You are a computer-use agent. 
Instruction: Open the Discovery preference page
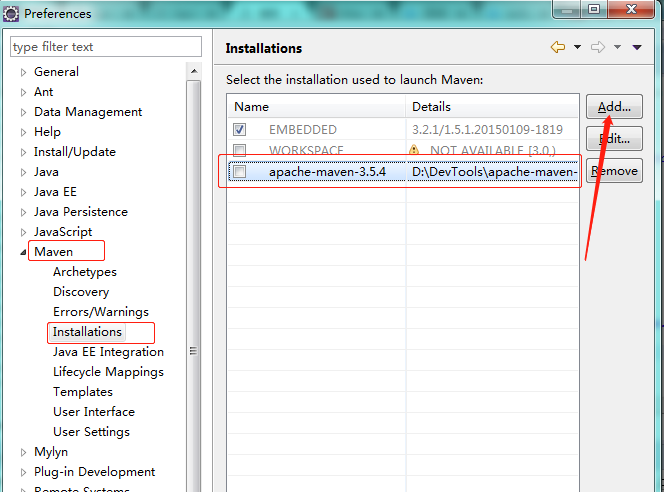point(81,292)
